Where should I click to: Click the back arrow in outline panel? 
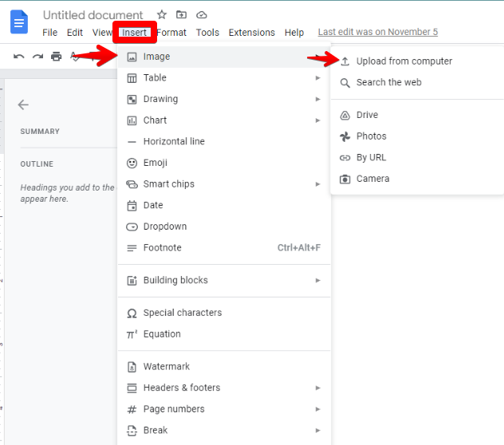pyautogui.click(x=23, y=104)
